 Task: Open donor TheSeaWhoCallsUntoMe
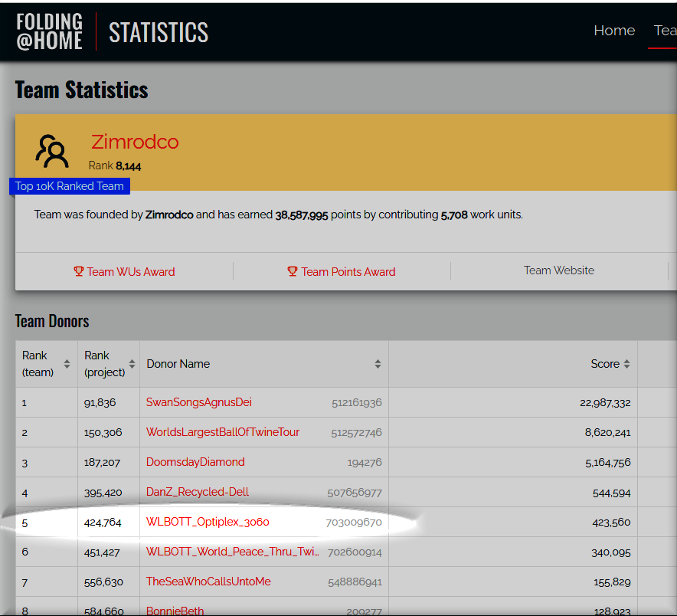(208, 582)
